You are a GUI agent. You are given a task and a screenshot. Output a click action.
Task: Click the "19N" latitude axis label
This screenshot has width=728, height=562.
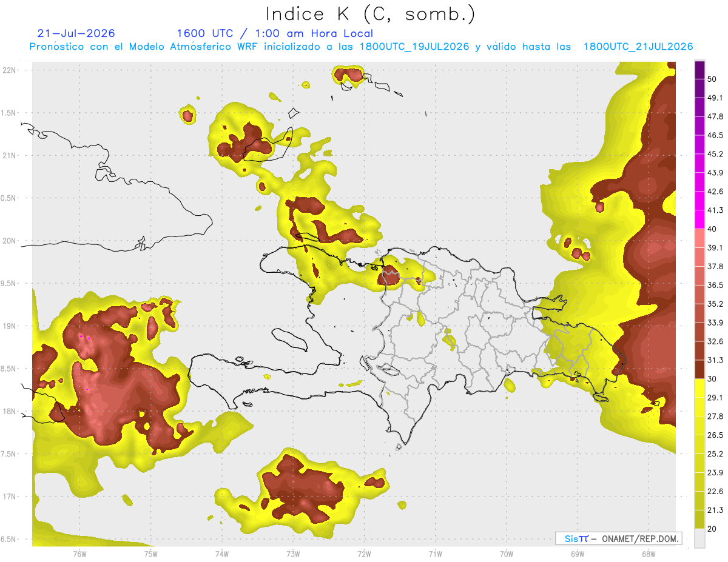pos(10,326)
